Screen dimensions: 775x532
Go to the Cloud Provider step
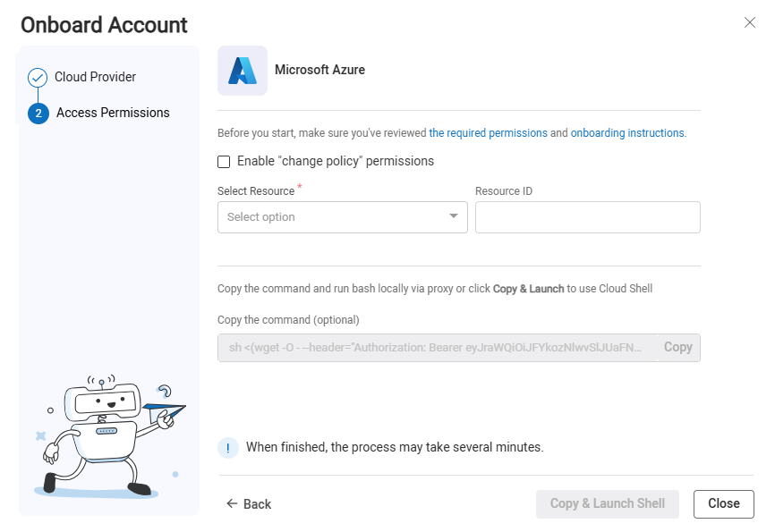(x=95, y=77)
